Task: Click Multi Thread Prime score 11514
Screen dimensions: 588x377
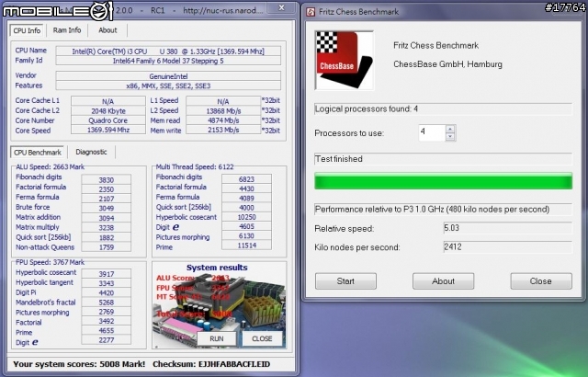Action: (246, 246)
